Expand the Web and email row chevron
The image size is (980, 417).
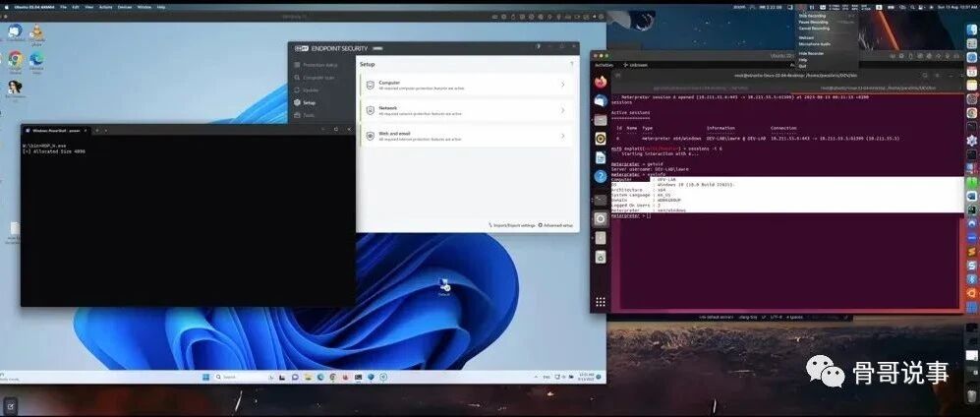562,136
